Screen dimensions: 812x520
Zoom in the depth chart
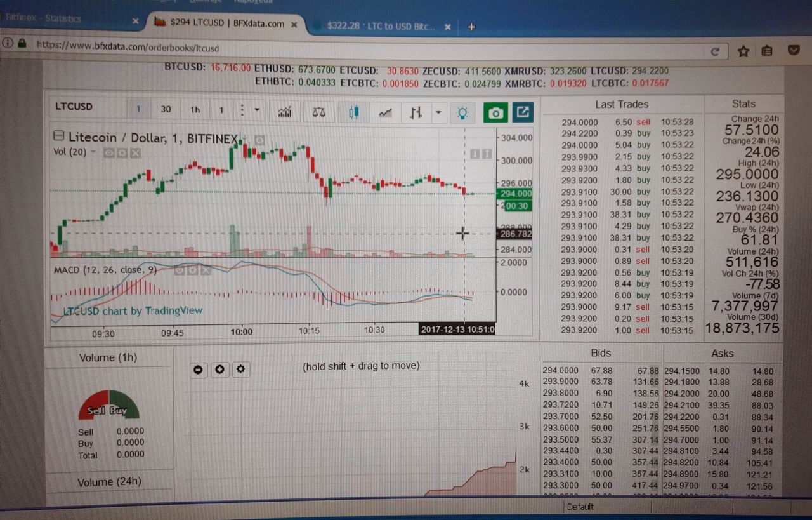tap(219, 369)
